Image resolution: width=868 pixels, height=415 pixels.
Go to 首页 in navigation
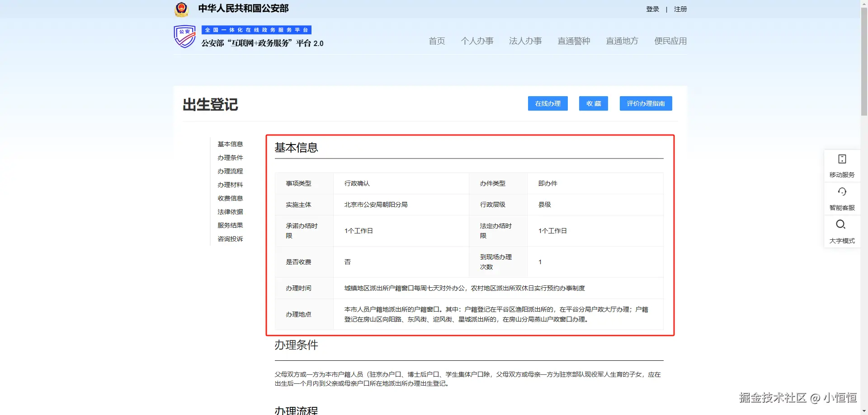(x=437, y=41)
